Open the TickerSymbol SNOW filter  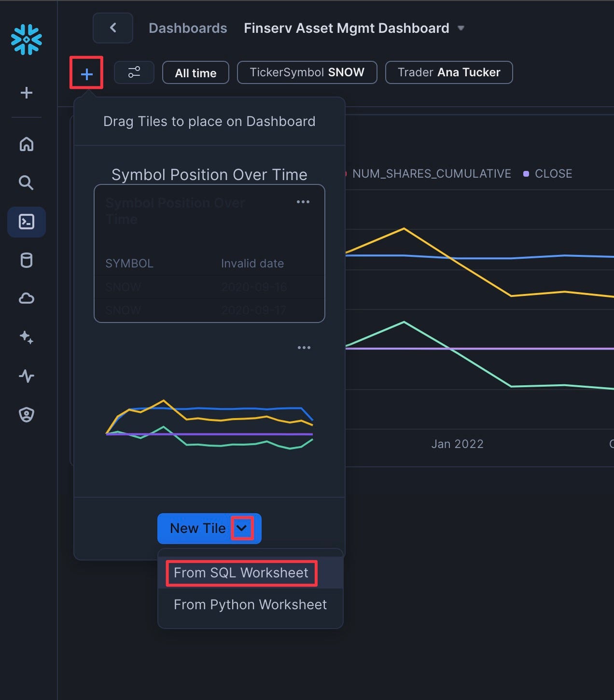[x=307, y=72]
